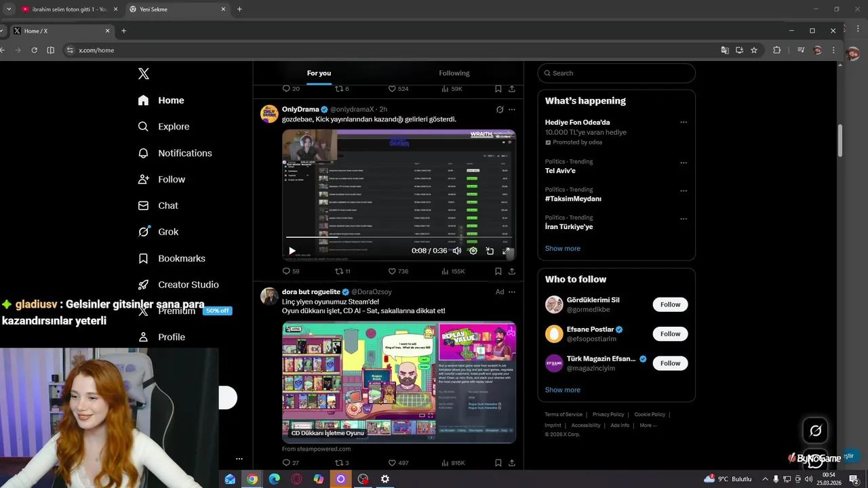868x488 pixels.
Task: Switch to the Following tab
Action: [454, 73]
